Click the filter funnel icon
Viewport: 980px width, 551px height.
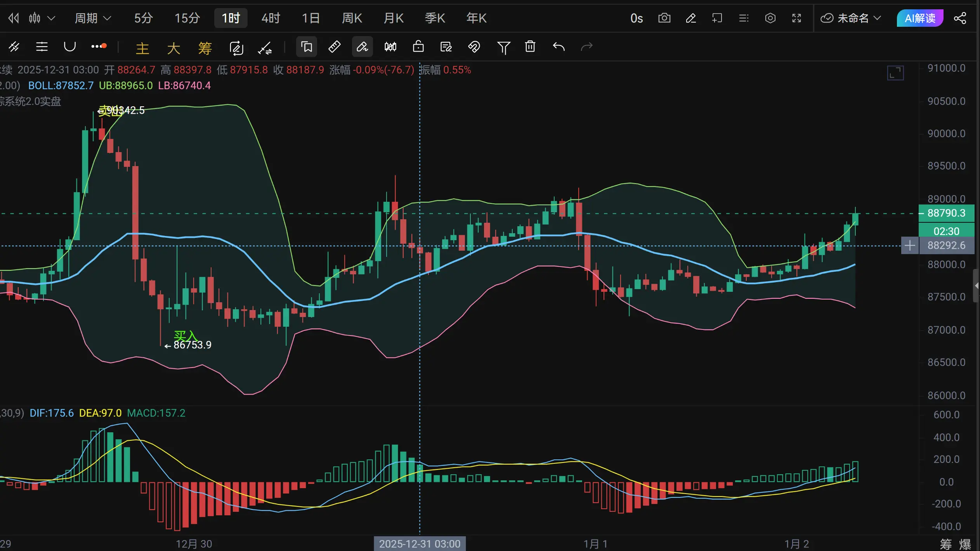tap(503, 47)
